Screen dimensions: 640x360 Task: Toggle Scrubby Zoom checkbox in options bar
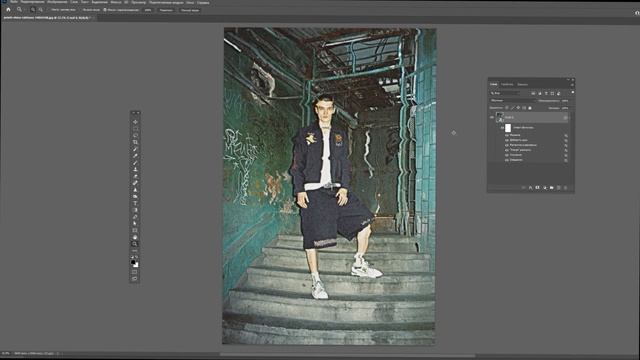pyautogui.click(x=105, y=10)
